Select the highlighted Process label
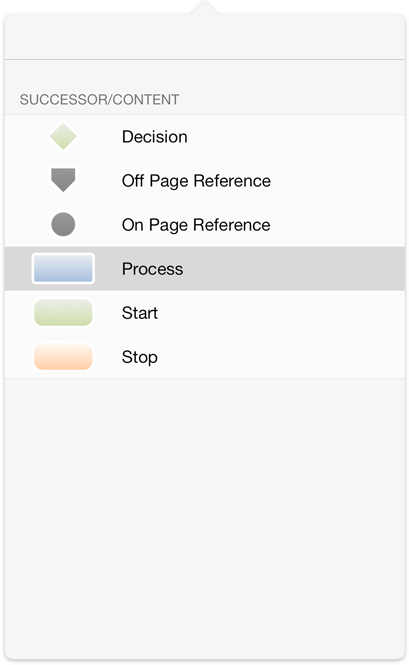 pos(152,269)
